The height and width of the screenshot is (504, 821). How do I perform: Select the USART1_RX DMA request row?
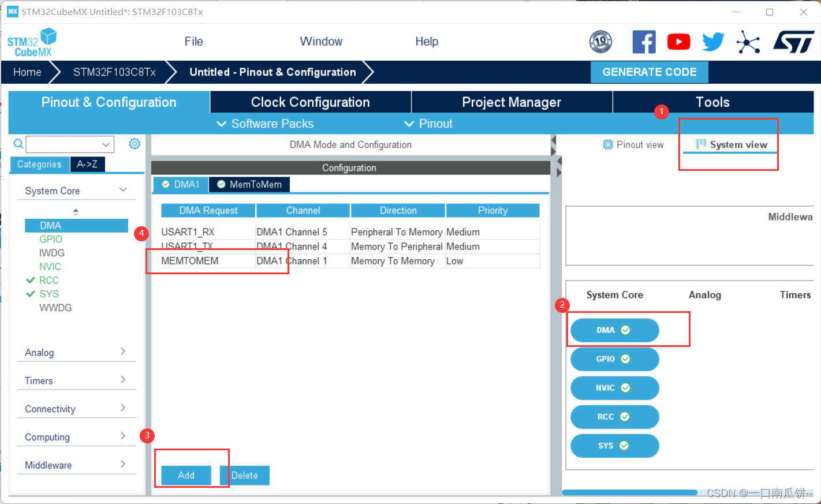(350, 232)
